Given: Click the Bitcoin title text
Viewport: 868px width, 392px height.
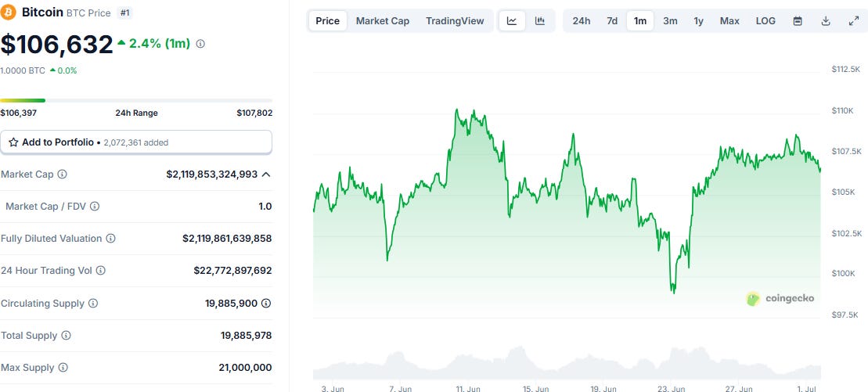Looking at the screenshot, I should point(41,13).
